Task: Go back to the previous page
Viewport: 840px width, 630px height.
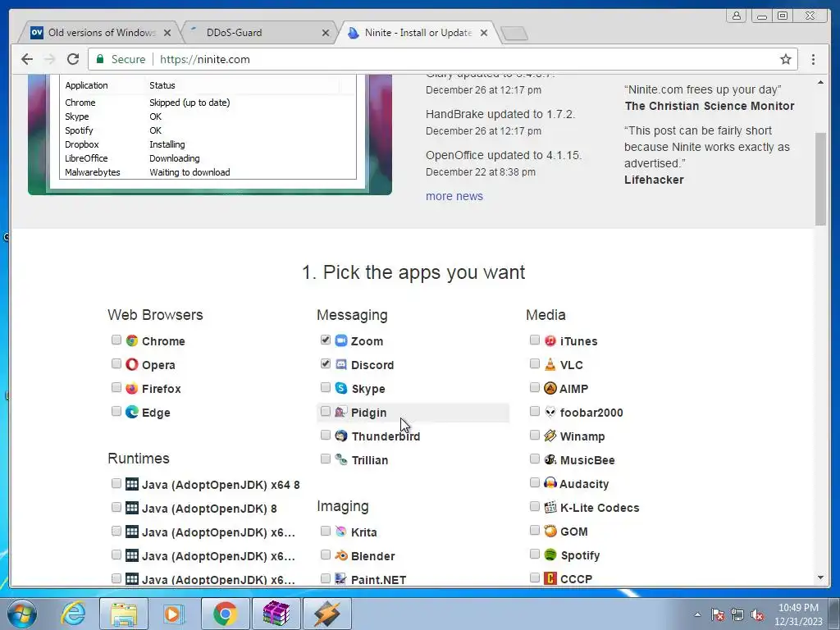Action: [27, 59]
